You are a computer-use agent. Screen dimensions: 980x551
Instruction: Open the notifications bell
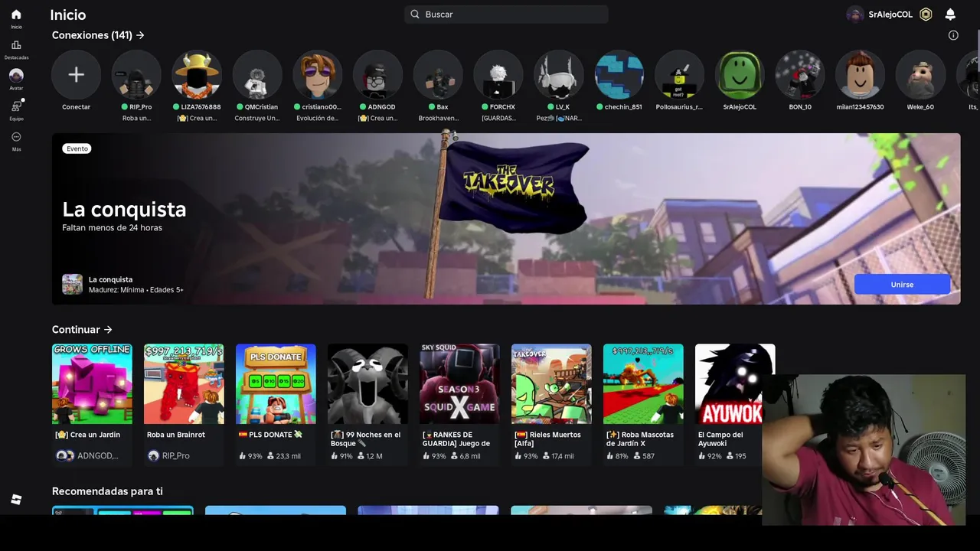point(950,15)
